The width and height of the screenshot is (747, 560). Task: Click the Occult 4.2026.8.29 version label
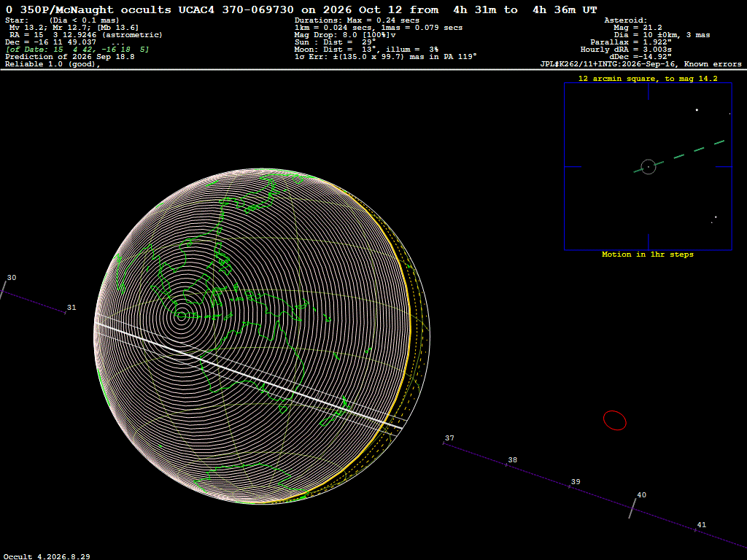tap(47, 556)
